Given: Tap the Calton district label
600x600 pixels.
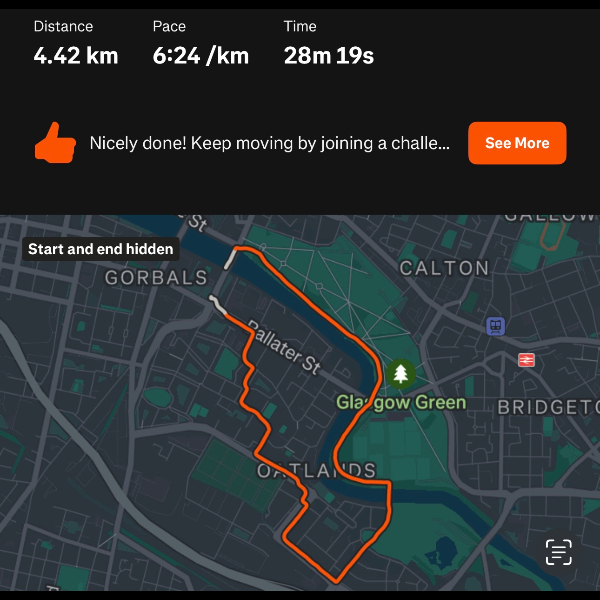Looking at the screenshot, I should (x=444, y=268).
